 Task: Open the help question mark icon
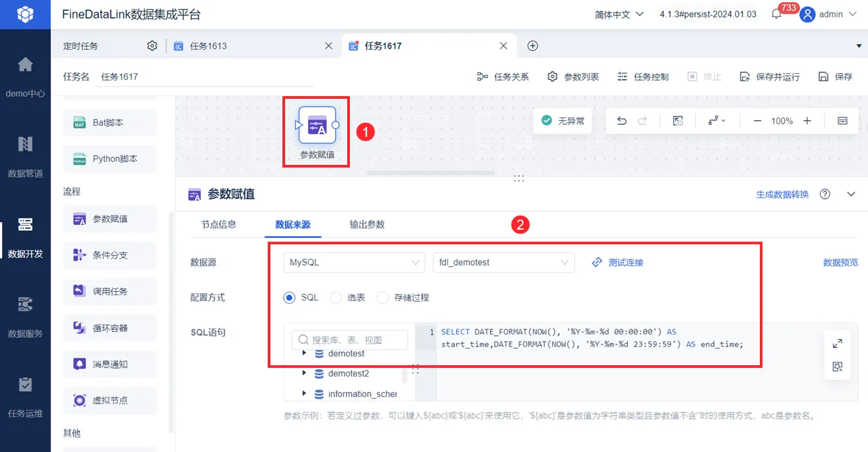(825, 194)
